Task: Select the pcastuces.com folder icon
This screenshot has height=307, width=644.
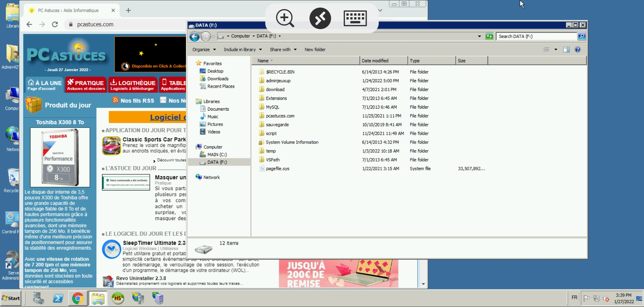Action: (x=261, y=116)
